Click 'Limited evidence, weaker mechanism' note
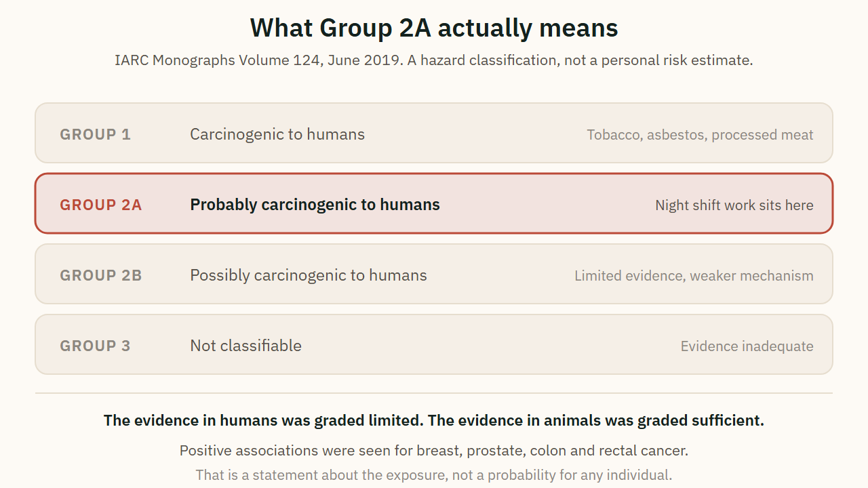 pos(694,276)
